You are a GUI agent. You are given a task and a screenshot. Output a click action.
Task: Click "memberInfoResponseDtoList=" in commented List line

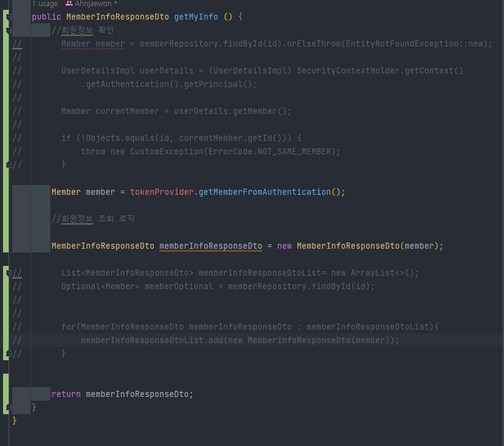coord(262,273)
